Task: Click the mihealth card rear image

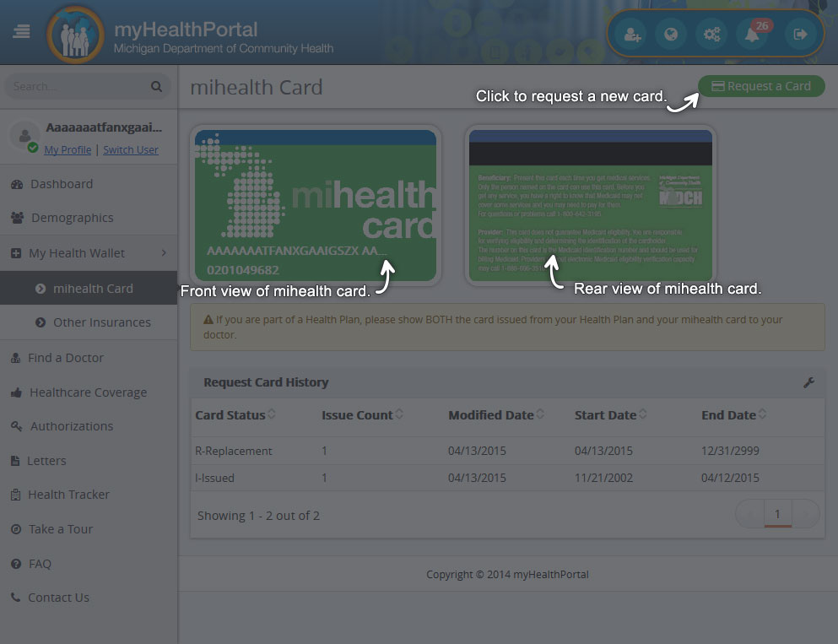Action: pos(591,206)
